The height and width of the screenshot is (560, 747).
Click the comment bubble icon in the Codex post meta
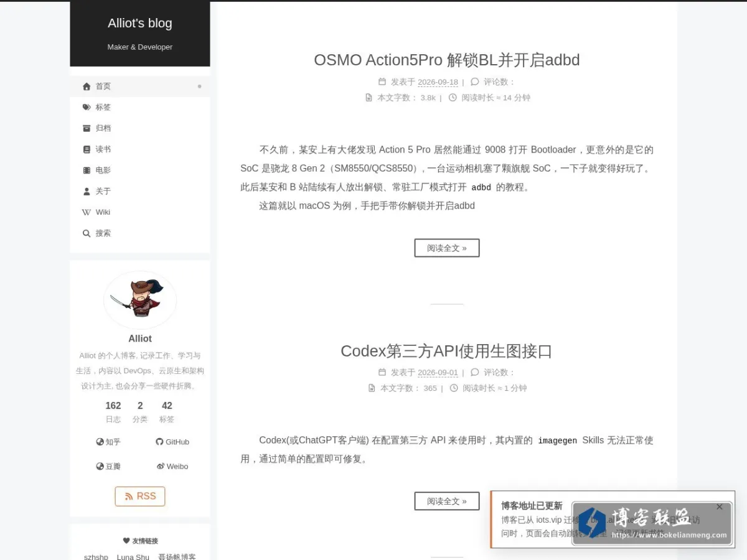click(475, 372)
